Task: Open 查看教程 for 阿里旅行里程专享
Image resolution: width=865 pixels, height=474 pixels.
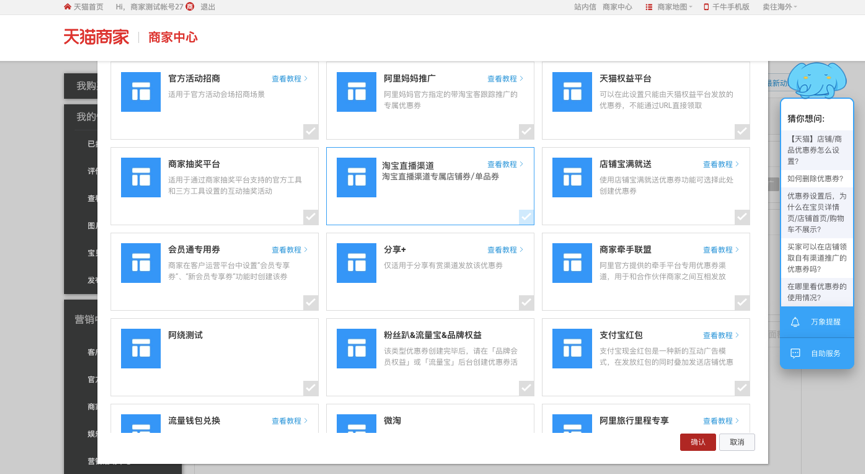Action: pyautogui.click(x=721, y=421)
